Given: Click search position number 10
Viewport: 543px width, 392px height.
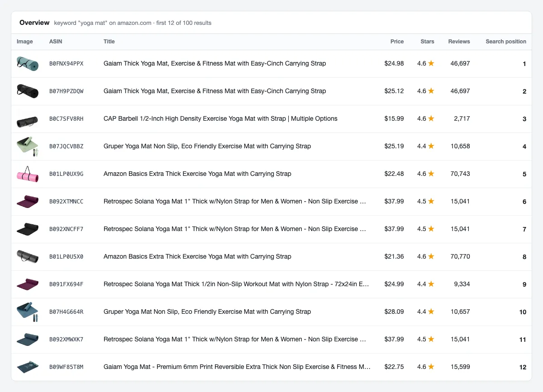Looking at the screenshot, I should click(x=523, y=312).
